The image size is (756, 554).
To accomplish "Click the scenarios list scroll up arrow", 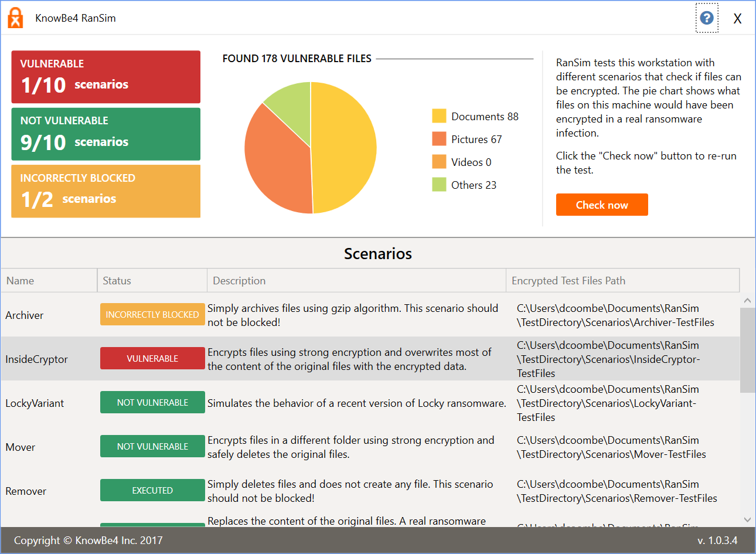I will [747, 300].
